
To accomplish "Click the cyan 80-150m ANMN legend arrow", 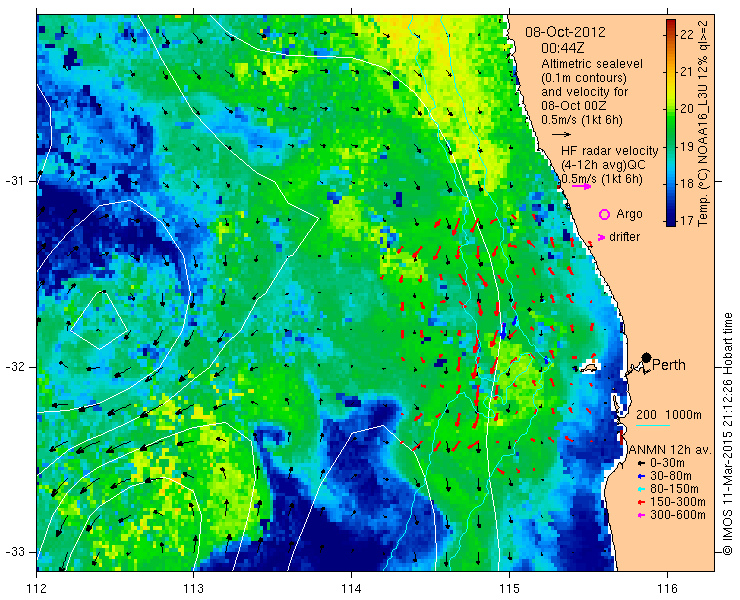I will (641, 490).
